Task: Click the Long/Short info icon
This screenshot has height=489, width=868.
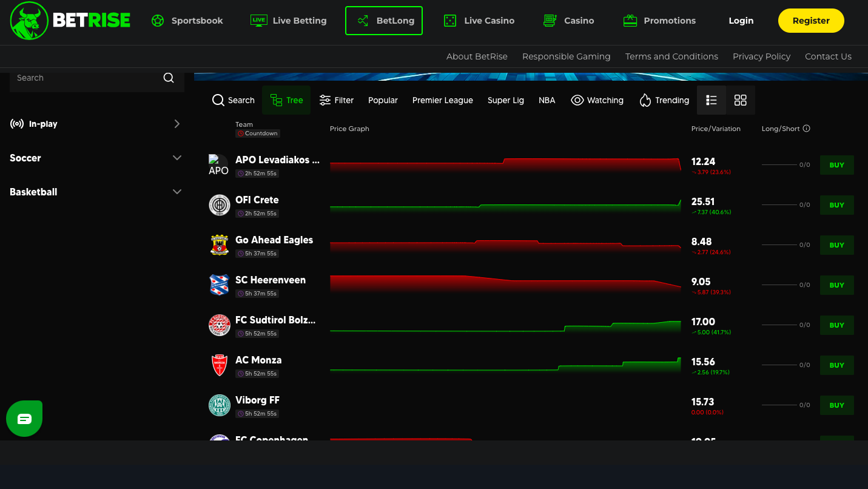Action: coord(806,129)
